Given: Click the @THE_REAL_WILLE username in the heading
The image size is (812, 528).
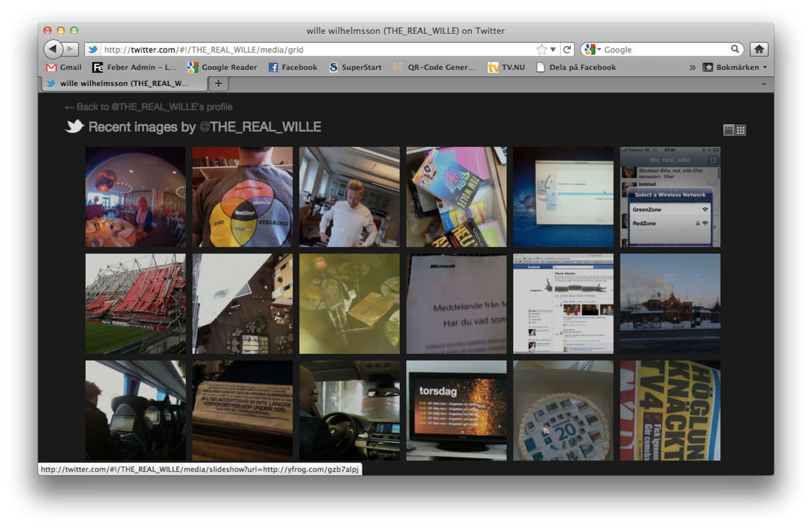Looking at the screenshot, I should (x=260, y=127).
